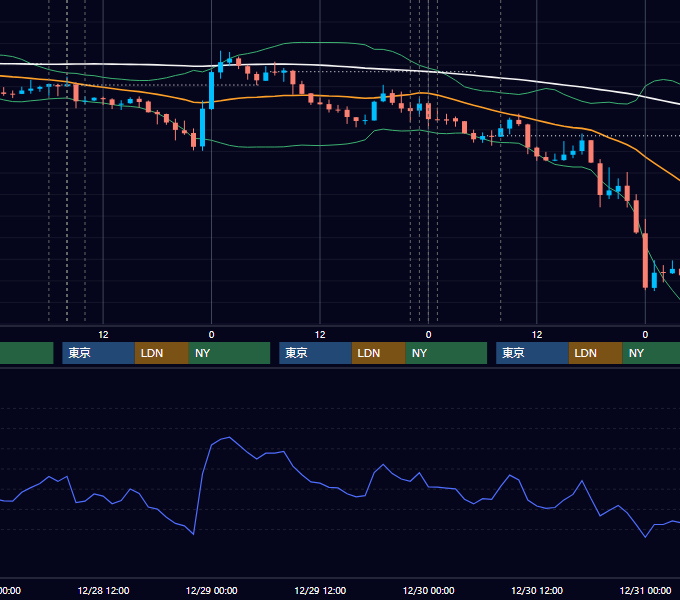Screen dimensions: 680x600
Task: Click the 12/31 00:00 date label
Action: [x=645, y=590]
